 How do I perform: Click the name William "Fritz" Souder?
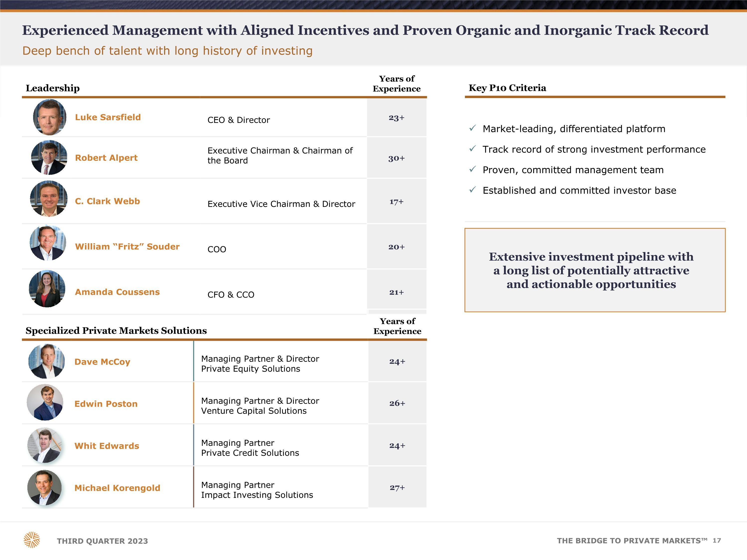click(x=127, y=246)
